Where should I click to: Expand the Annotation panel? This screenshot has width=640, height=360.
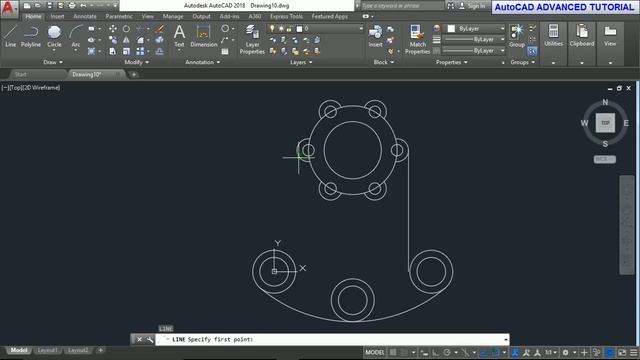(203, 62)
